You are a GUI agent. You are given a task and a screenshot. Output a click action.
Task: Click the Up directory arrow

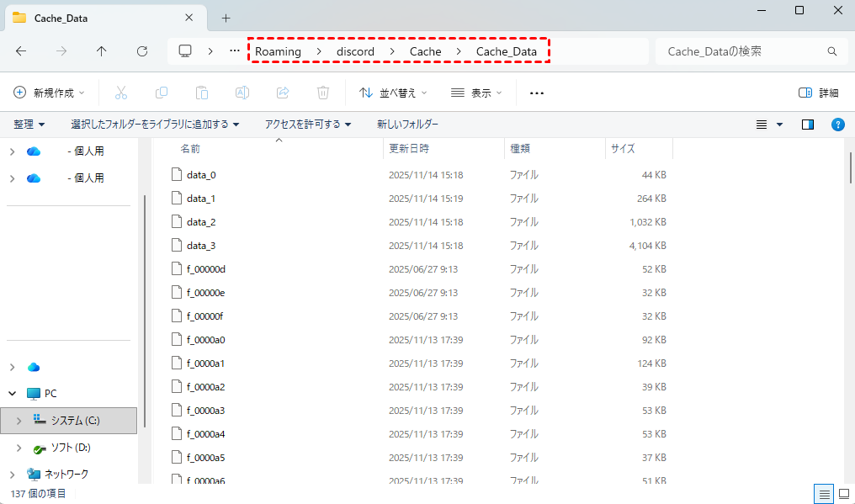tap(102, 51)
